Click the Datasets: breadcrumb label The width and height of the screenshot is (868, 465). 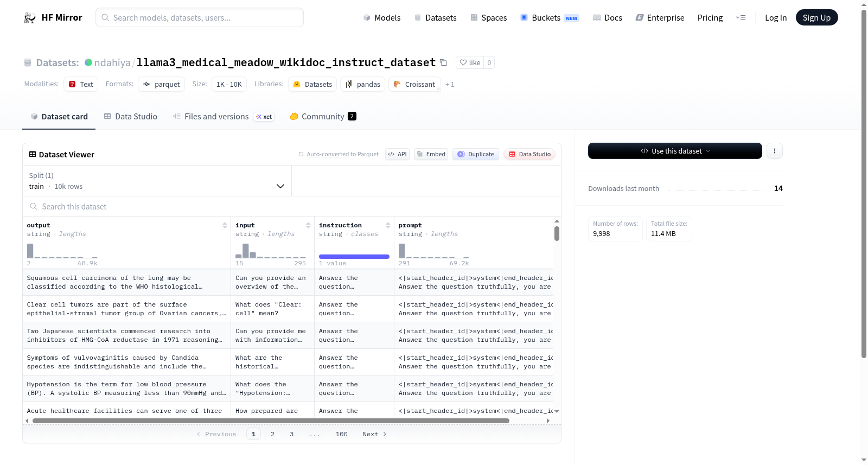pos(58,62)
